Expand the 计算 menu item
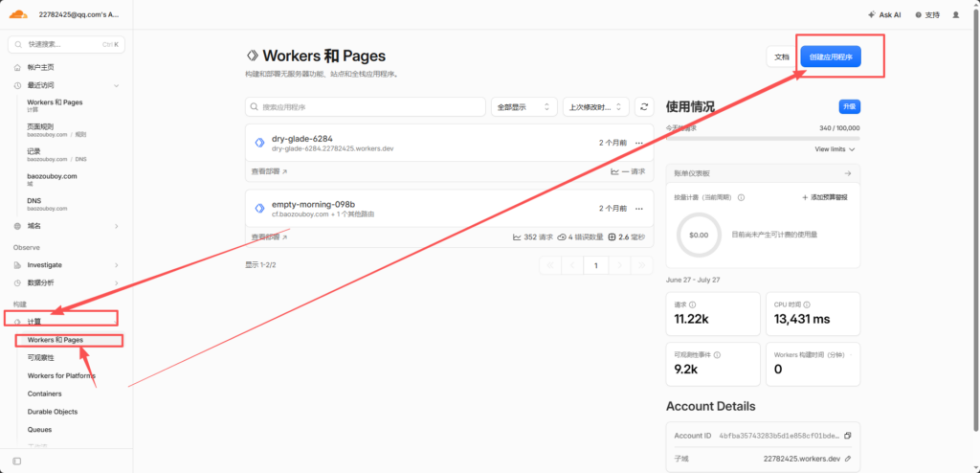This screenshot has height=473, width=980. pos(60,321)
